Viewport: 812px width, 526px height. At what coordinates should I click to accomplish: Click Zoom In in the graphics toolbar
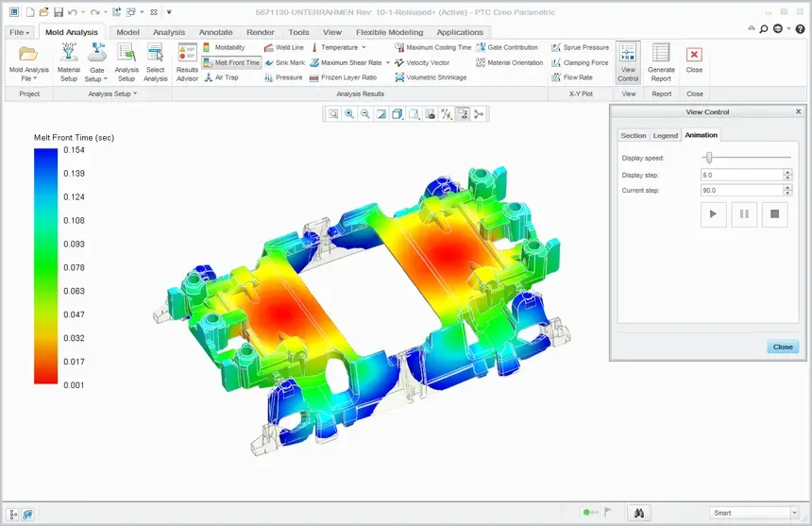point(349,114)
